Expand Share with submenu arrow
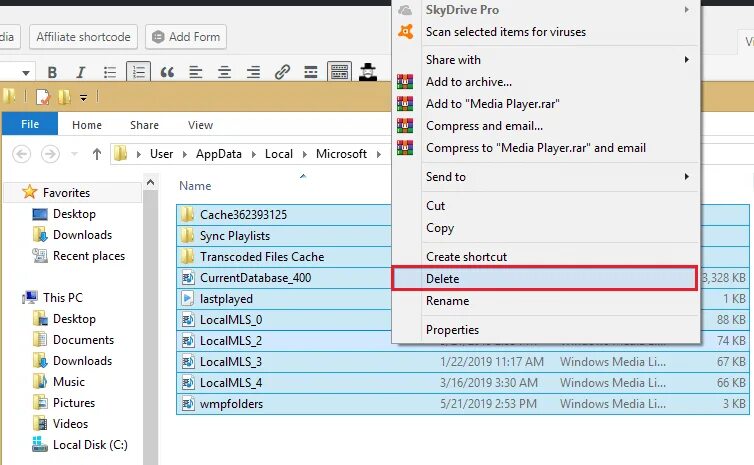The image size is (754, 465). pos(687,60)
